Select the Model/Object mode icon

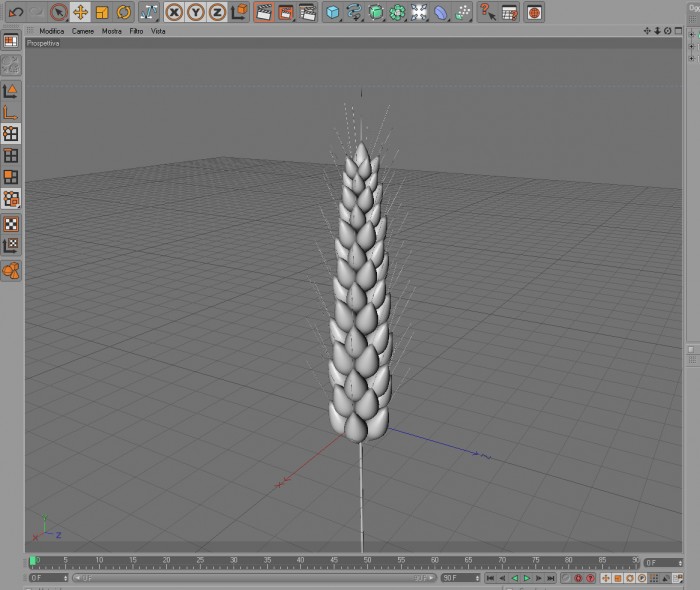[11, 199]
